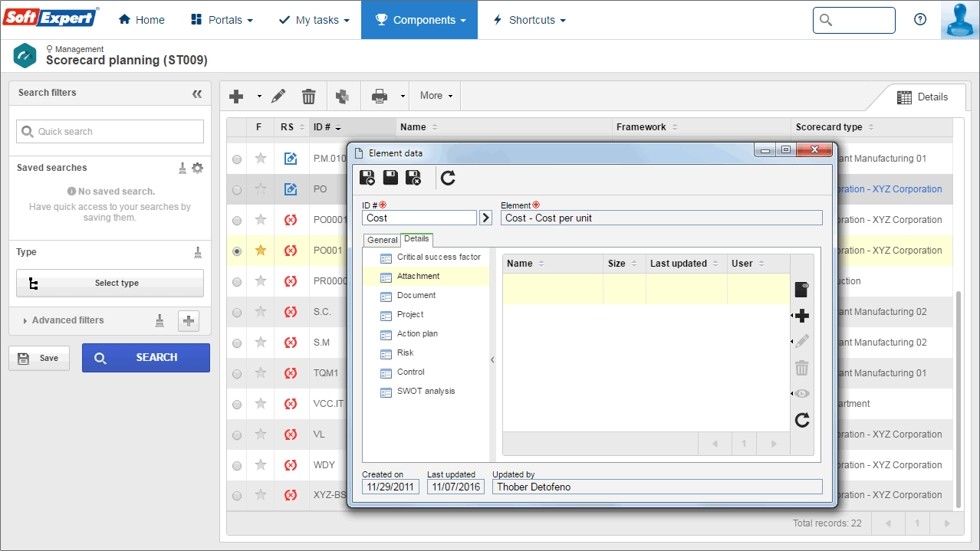Click the main list vertical scrollbar

coord(958,398)
